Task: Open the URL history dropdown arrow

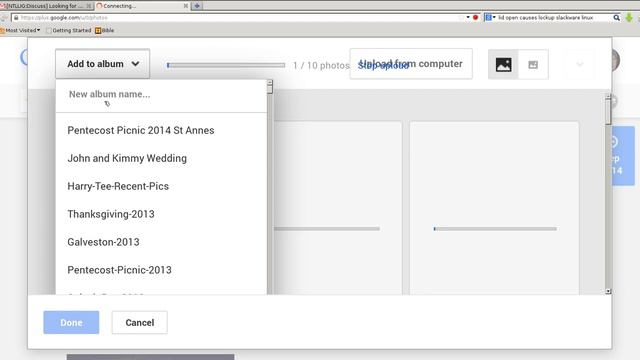Action: coord(468,18)
